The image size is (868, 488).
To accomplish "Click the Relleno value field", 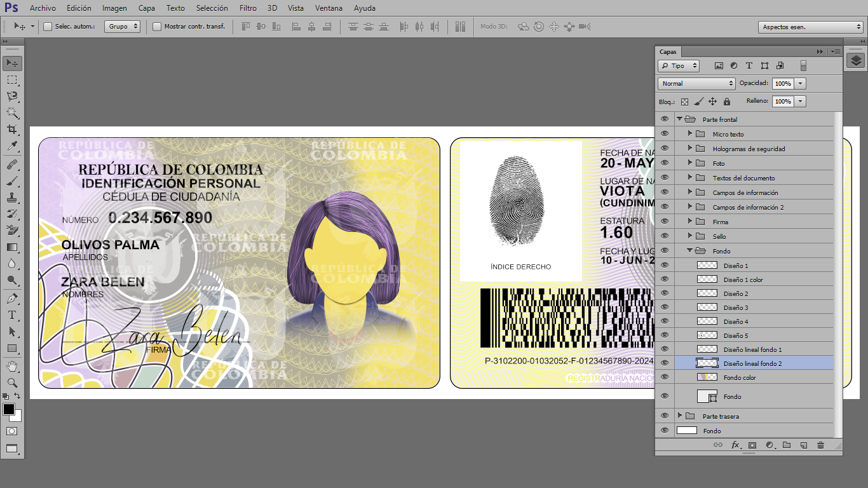I will click(783, 101).
